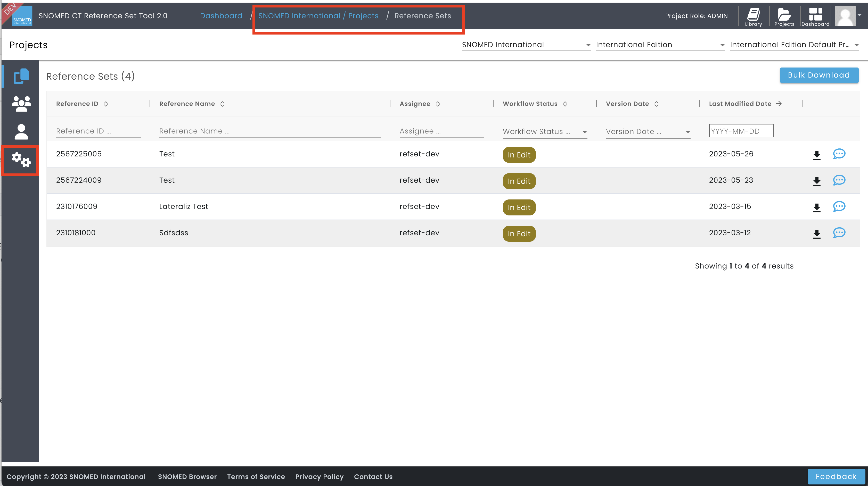Screen dimensions: 868x486
Task: Click SNOMED International breadcrumb link
Action: coord(299,16)
